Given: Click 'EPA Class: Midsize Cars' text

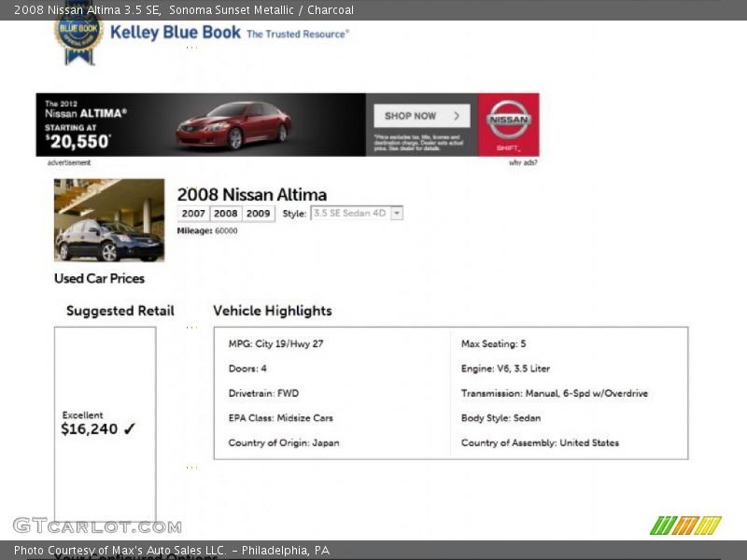Looking at the screenshot, I should click(x=281, y=418).
